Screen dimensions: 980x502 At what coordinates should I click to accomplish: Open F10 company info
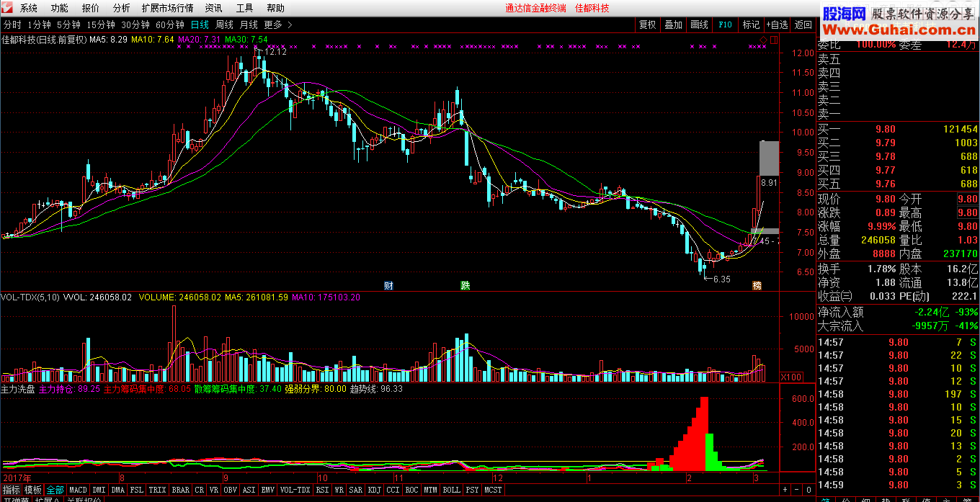tap(725, 24)
